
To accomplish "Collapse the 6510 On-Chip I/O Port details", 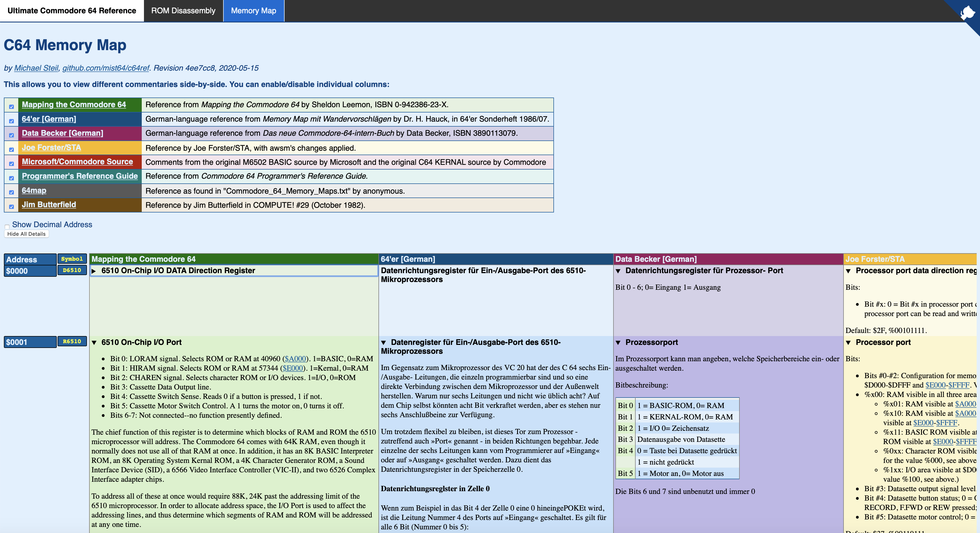I will (x=94, y=343).
